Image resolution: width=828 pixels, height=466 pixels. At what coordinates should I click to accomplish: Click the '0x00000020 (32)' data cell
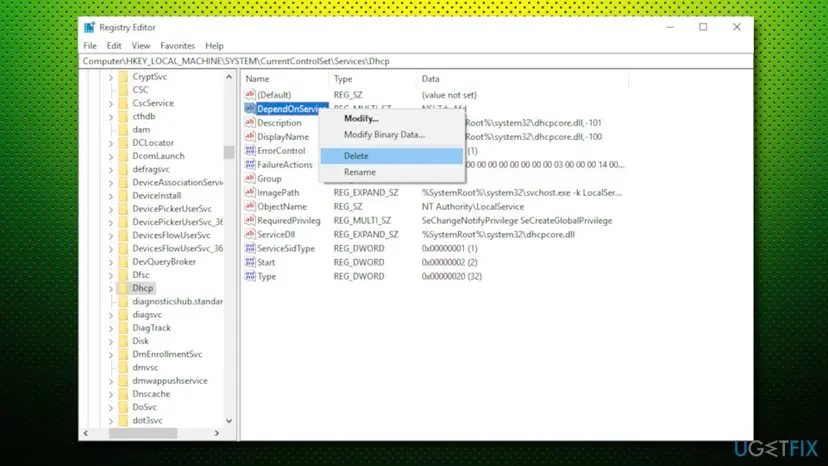pyautogui.click(x=451, y=276)
